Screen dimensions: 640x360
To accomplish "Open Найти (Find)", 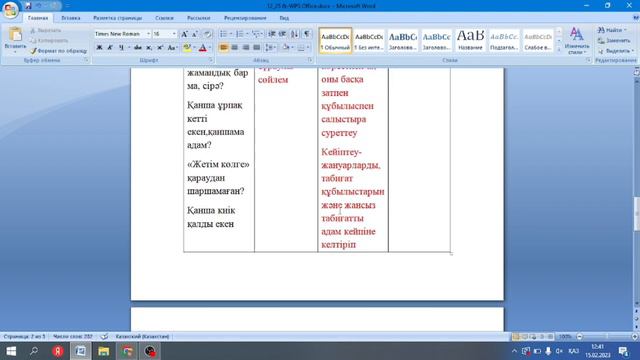I will 612,30.
